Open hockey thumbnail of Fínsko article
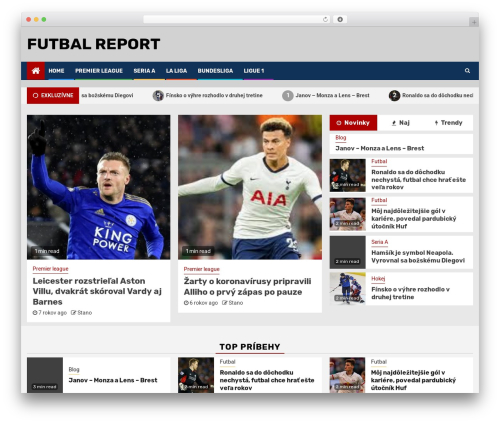Image resolution: width=500 pixels, height=423 pixels. tap(348, 289)
